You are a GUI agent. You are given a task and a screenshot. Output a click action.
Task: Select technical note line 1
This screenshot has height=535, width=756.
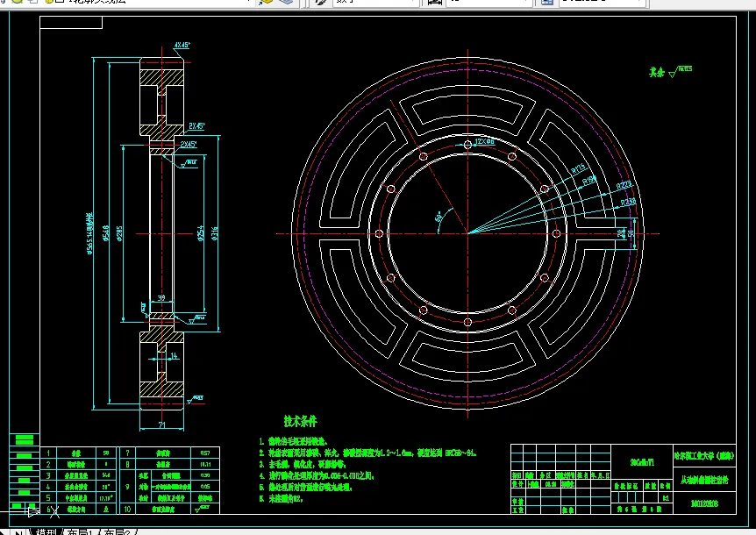(293, 441)
